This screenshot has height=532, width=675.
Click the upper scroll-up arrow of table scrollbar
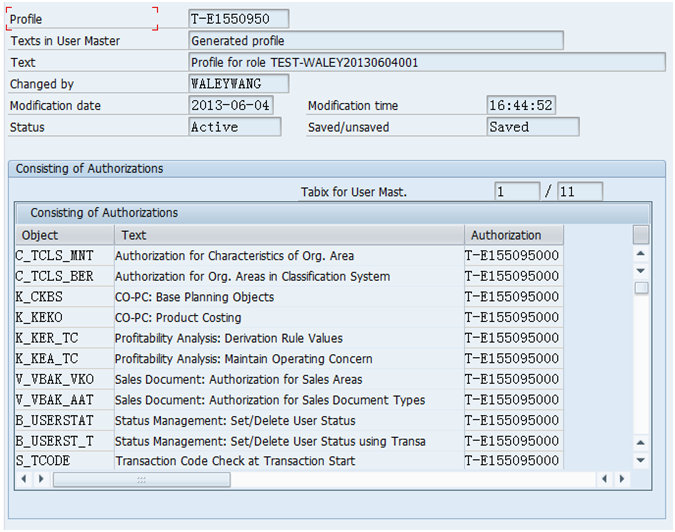click(641, 254)
